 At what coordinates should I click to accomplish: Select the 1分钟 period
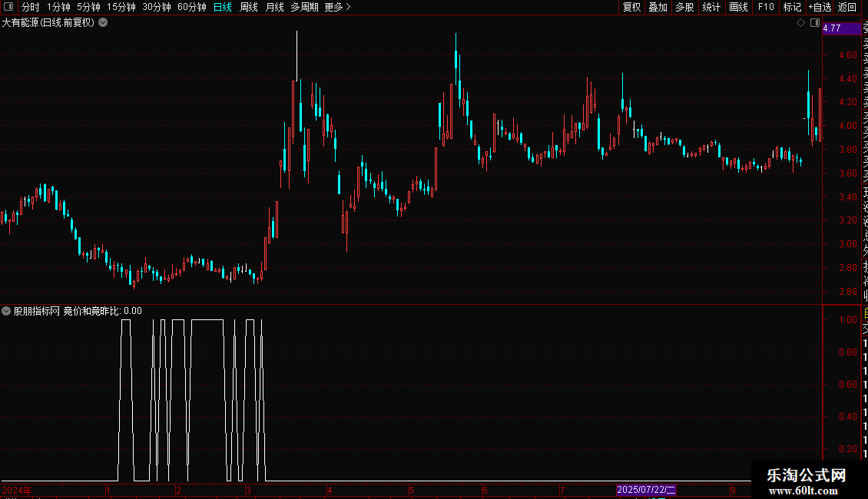58,7
